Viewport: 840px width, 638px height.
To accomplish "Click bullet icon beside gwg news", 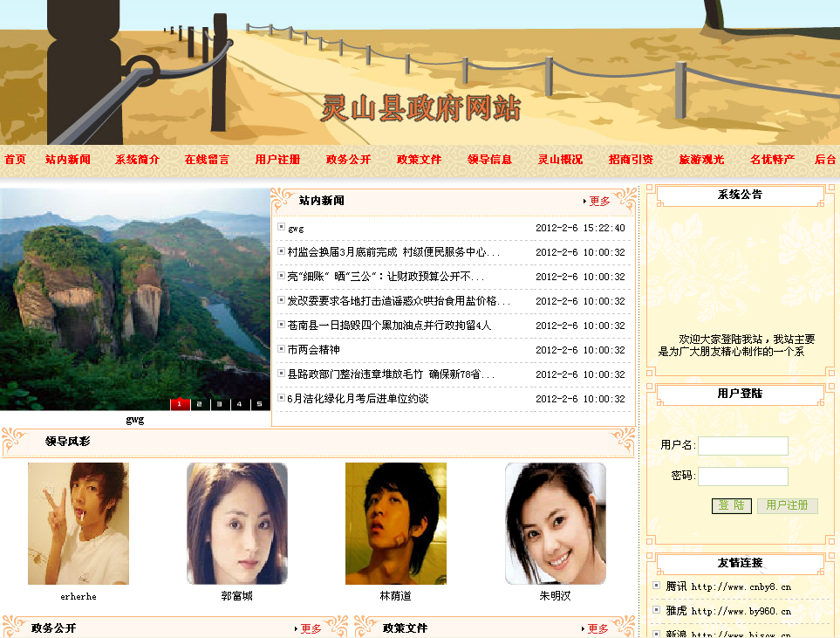I will (281, 227).
